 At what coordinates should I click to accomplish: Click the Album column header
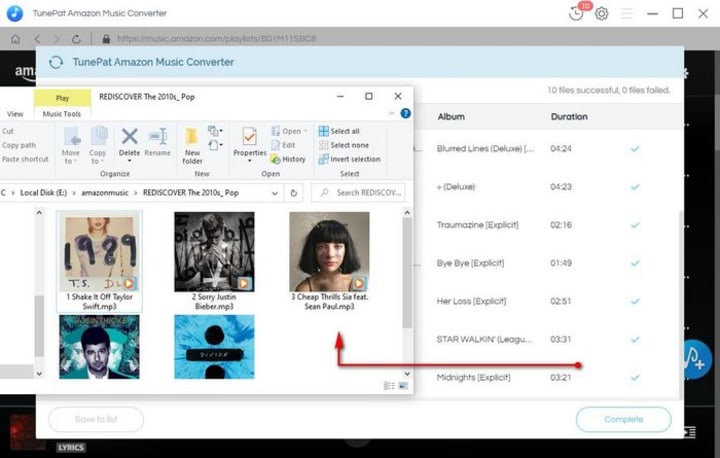coord(451,117)
